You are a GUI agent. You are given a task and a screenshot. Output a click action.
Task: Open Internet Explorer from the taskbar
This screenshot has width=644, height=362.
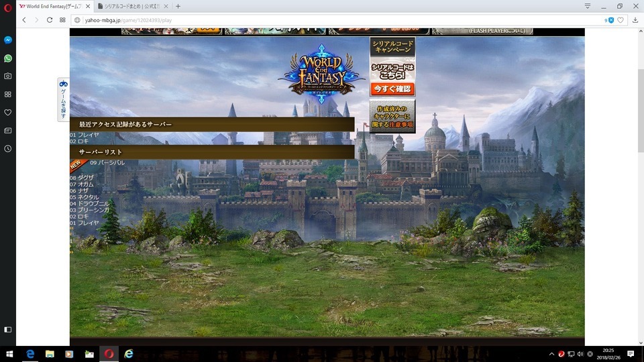coord(129,354)
